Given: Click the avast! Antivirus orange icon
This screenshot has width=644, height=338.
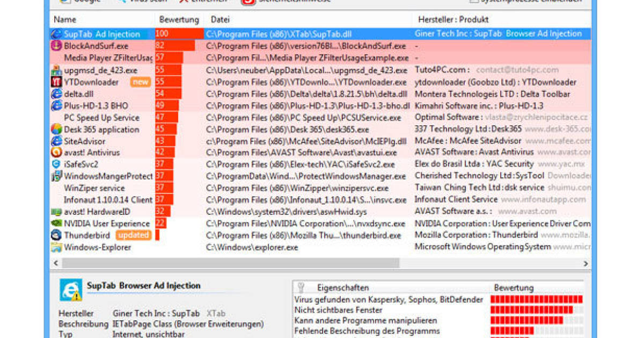Looking at the screenshot, I should (56, 153).
